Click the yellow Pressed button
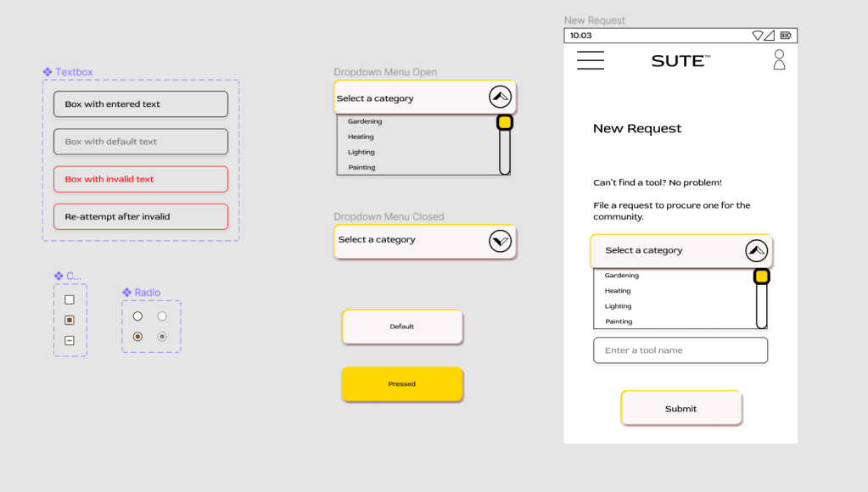The height and width of the screenshot is (492, 868). [402, 384]
